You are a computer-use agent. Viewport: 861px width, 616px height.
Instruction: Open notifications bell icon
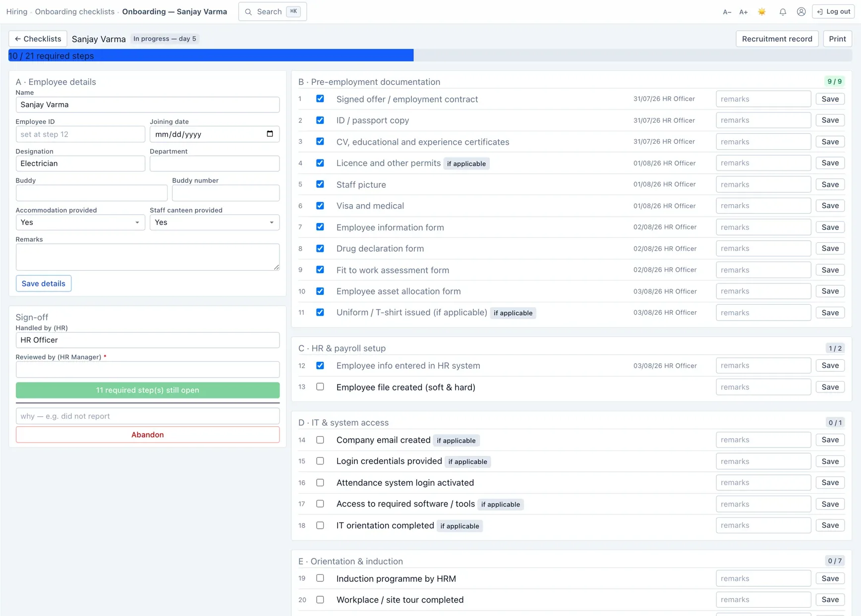783,12
